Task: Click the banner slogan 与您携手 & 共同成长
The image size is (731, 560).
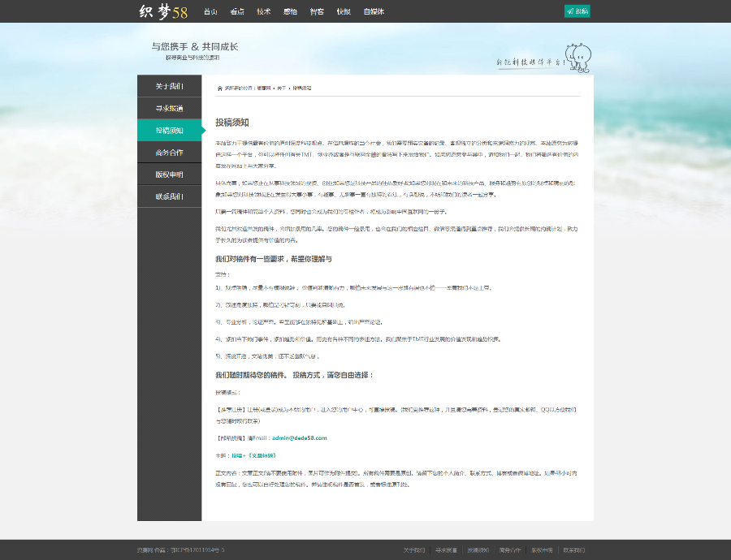Action: 195,46
